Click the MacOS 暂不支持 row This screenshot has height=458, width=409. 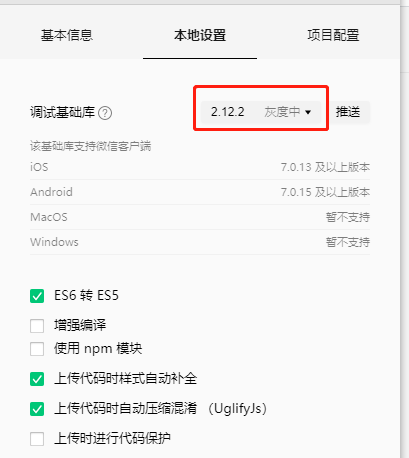coord(200,217)
